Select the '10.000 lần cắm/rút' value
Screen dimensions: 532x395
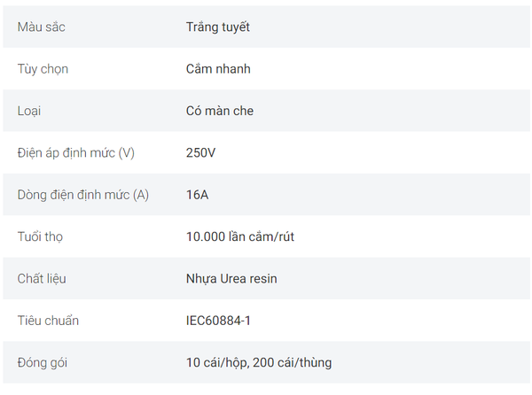coord(240,236)
